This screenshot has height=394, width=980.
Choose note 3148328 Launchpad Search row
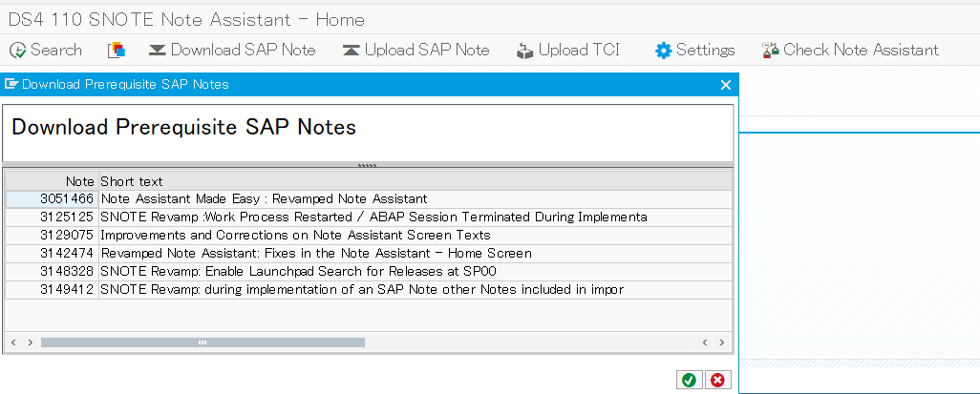369,272
